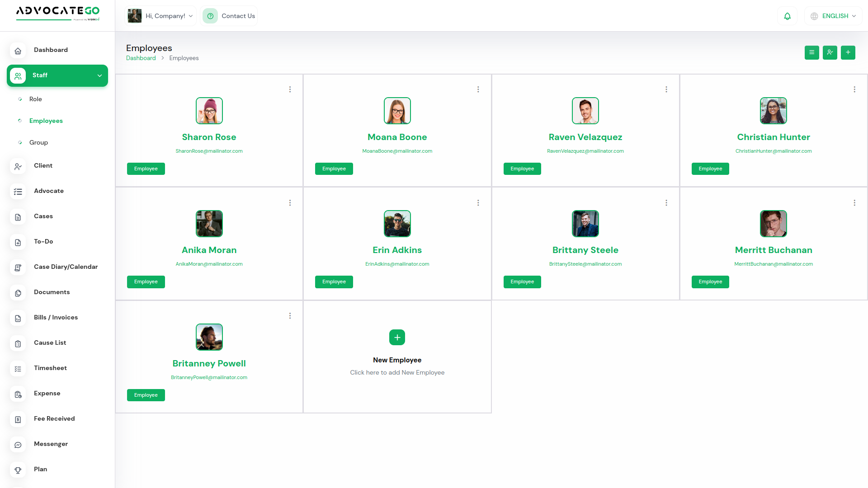This screenshot has height=488, width=868.
Task: Open Timesheet from the sidebar
Action: pos(50,368)
